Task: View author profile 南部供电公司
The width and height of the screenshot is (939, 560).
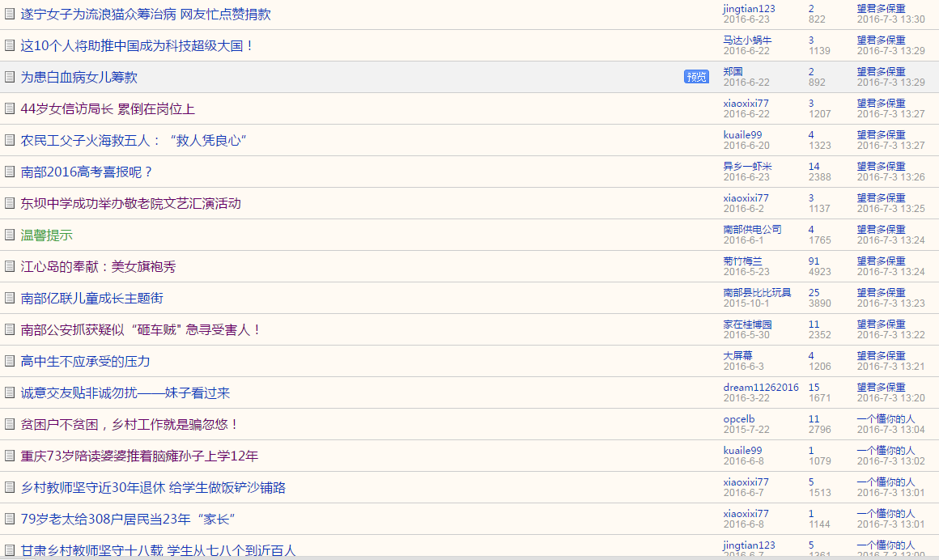Action: pos(752,230)
